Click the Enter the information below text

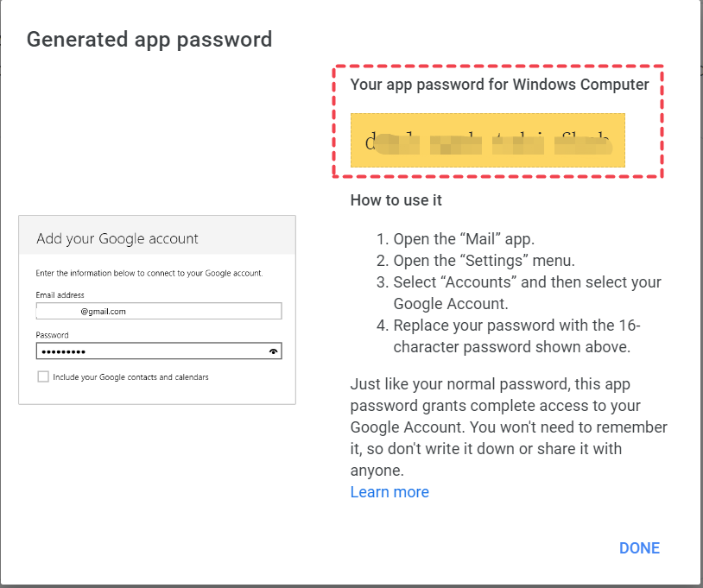click(x=149, y=273)
